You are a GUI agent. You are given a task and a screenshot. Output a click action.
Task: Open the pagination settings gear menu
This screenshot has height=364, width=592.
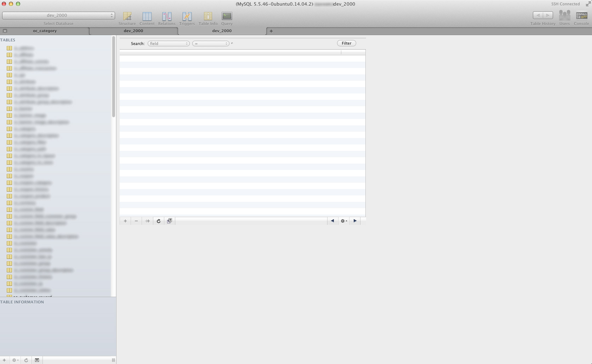(x=343, y=221)
